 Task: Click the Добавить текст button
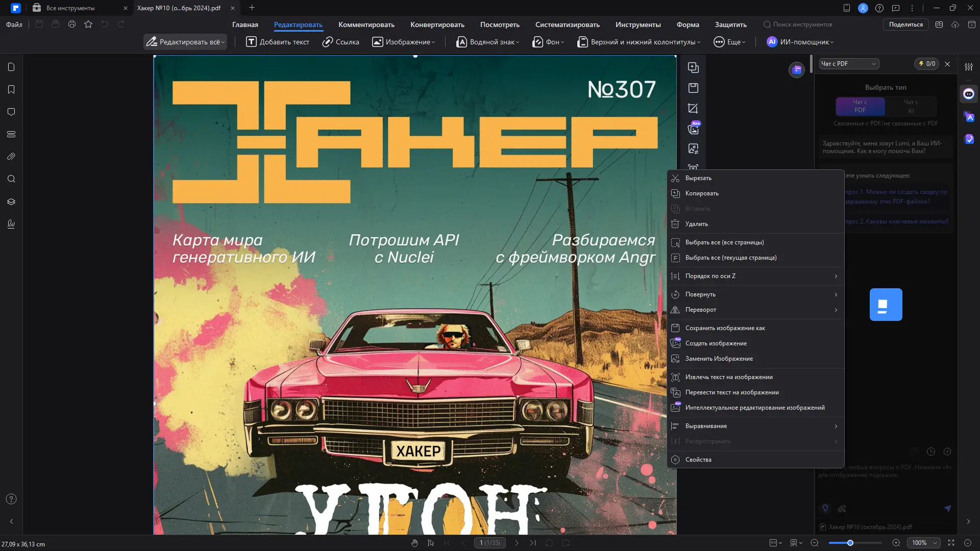[278, 42]
